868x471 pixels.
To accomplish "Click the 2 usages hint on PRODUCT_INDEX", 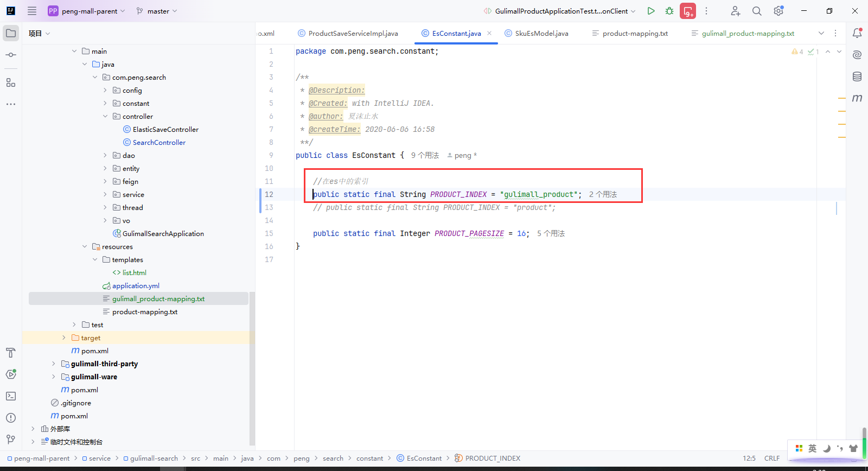I will coord(603,194).
